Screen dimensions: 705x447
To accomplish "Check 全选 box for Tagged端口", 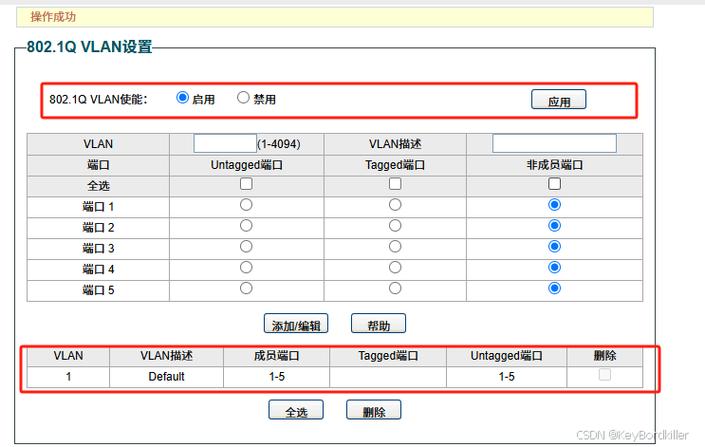I will click(x=395, y=184).
